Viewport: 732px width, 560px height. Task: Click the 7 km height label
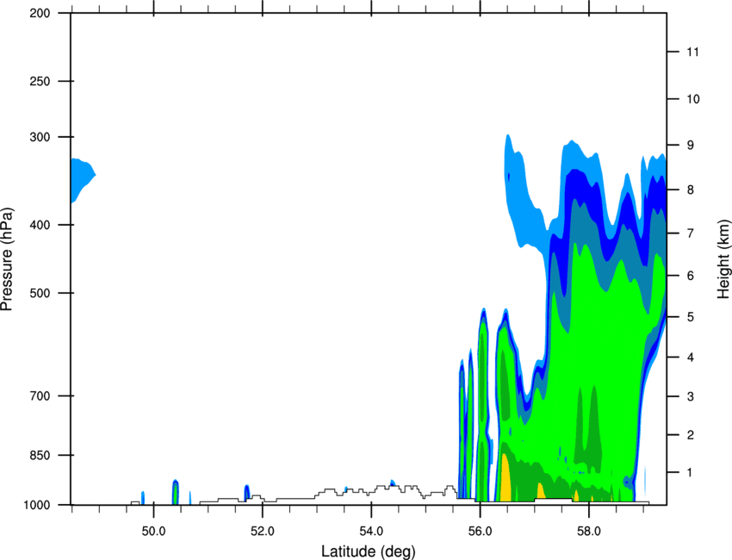click(690, 233)
